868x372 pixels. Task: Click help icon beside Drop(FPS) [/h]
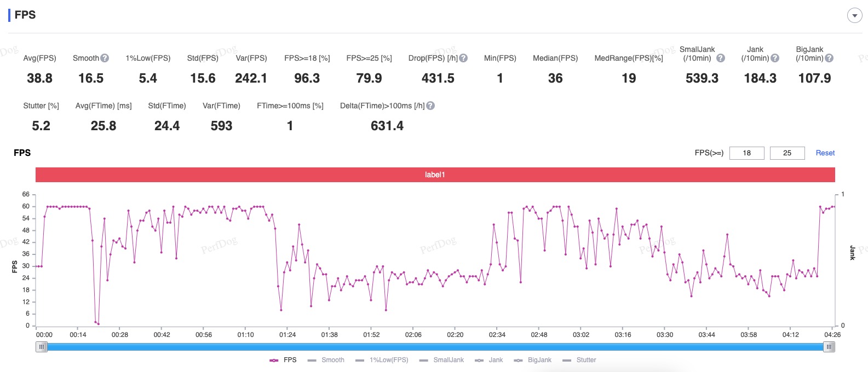pyautogui.click(x=463, y=58)
